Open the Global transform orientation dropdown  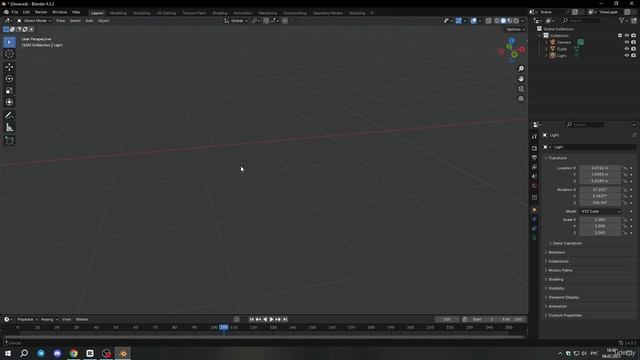236,21
